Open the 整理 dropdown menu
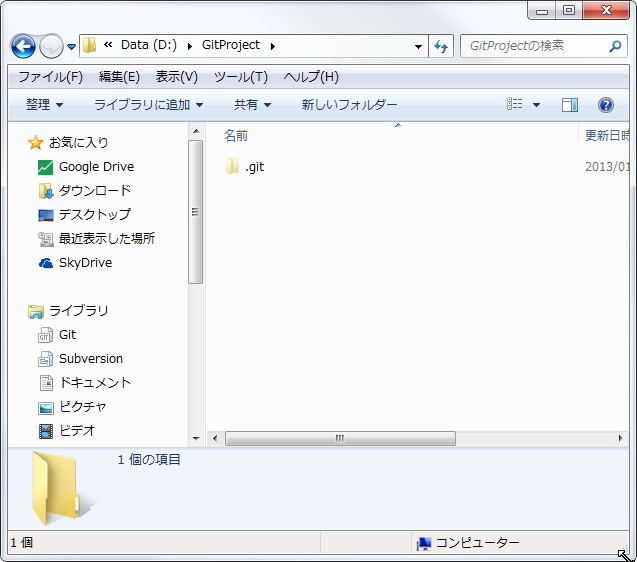 (x=44, y=105)
